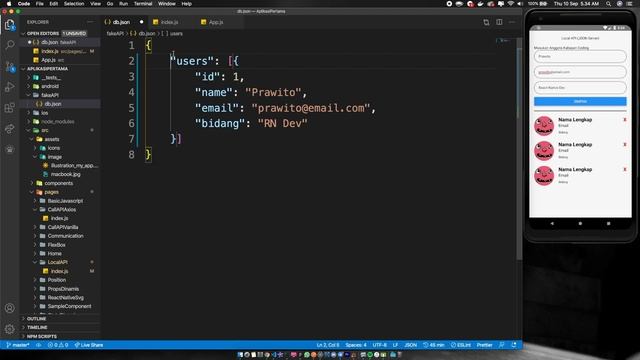
Task: Open the Explorer view in activity bar
Action: (x=10, y=24)
